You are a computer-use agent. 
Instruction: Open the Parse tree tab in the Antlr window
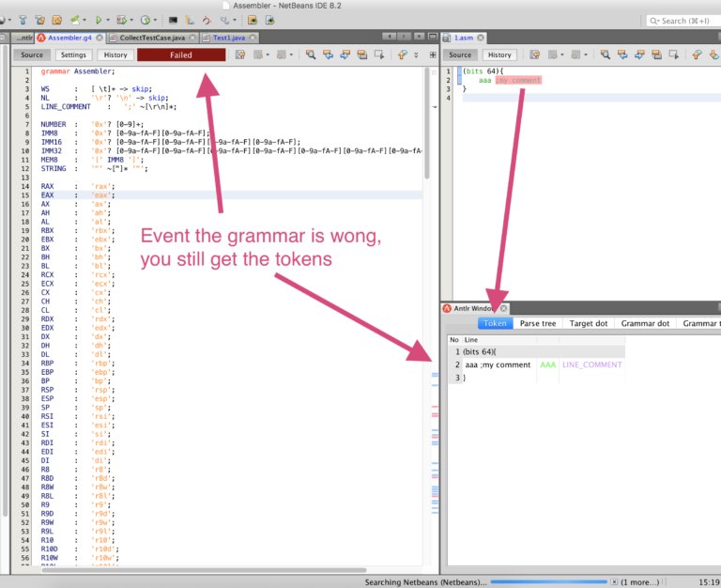[x=538, y=323]
